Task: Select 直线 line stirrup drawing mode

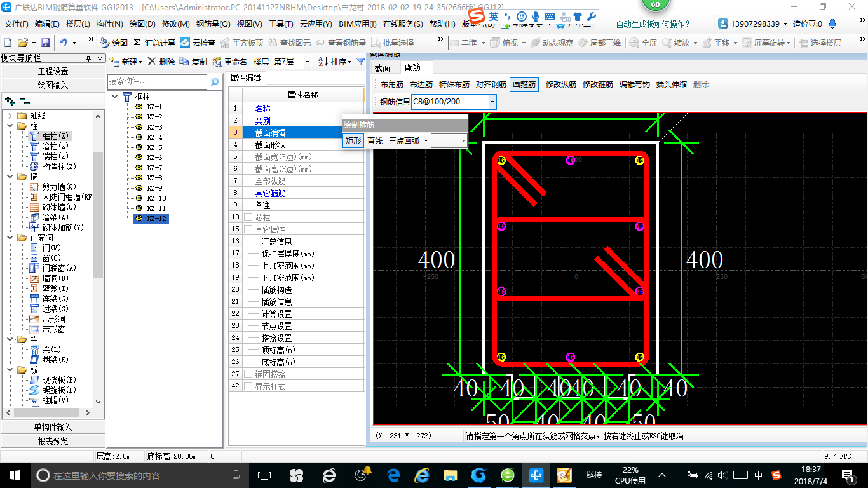Action: click(x=375, y=140)
